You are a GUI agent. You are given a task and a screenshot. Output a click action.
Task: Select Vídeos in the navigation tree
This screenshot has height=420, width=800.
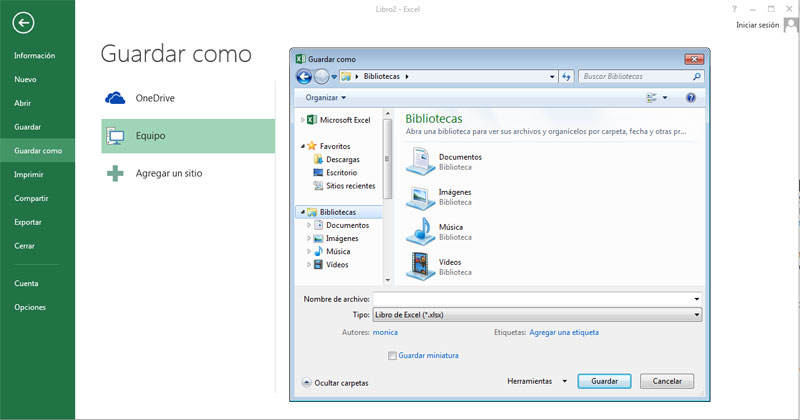coord(337,265)
